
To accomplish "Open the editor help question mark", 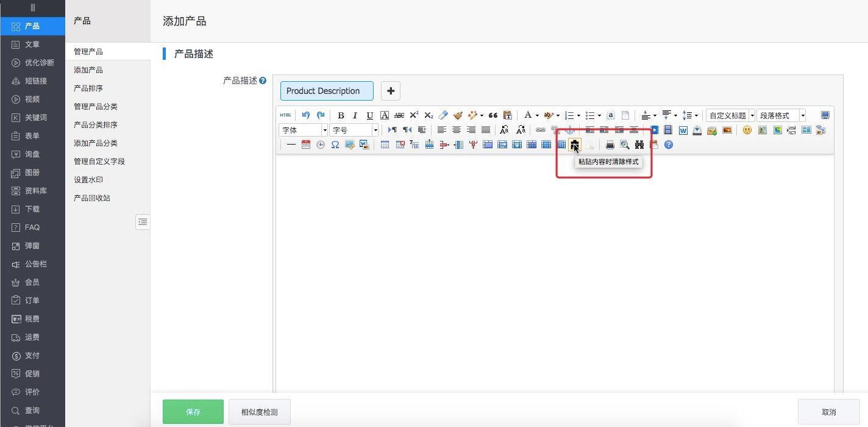I will click(669, 145).
